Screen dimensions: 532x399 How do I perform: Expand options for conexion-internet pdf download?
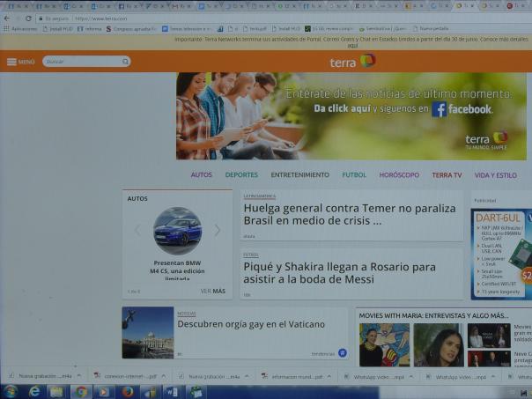[x=163, y=376]
